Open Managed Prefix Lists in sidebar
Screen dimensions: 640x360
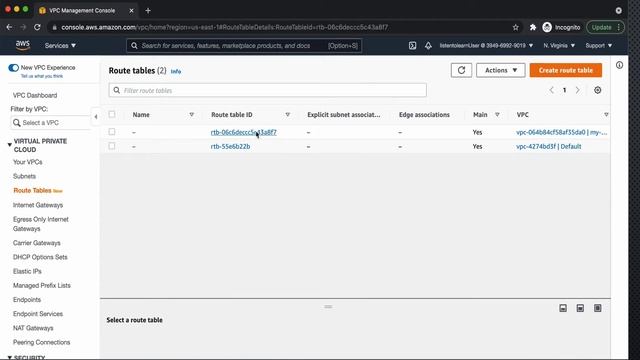42,286
